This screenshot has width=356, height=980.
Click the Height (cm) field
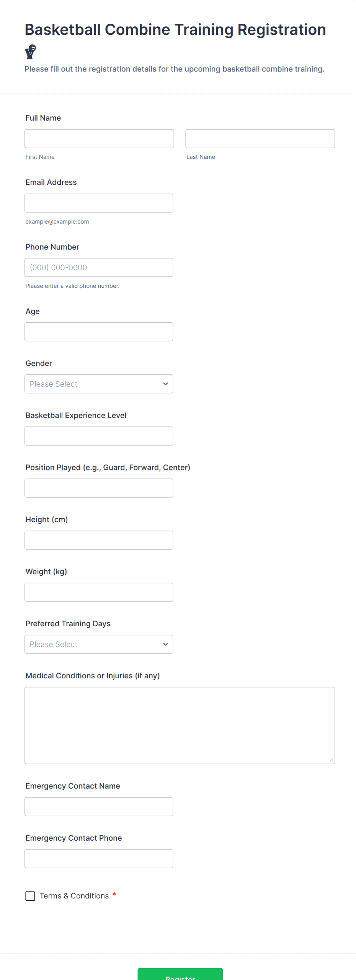pyautogui.click(x=99, y=540)
